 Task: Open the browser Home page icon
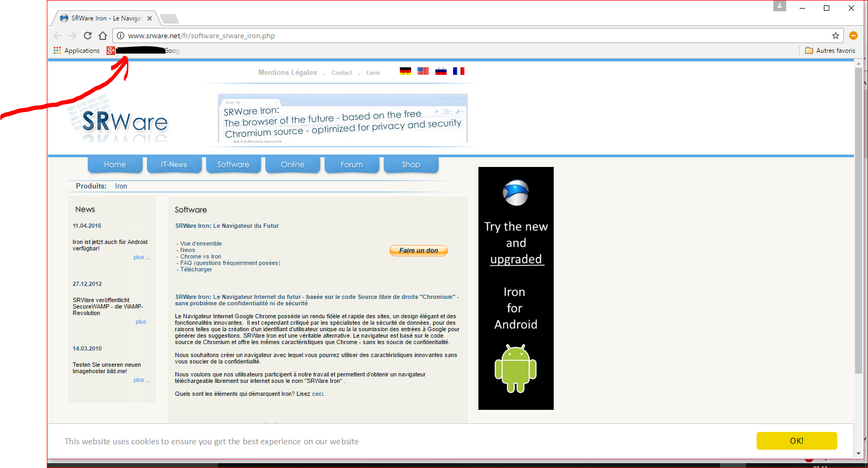pyautogui.click(x=103, y=36)
